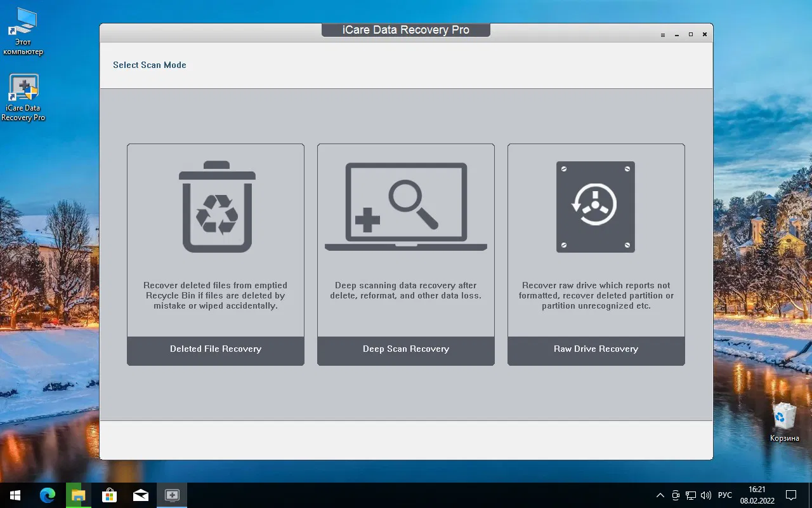This screenshot has width=812, height=508.
Task: Choose the Deleted File Recovery button
Action: coord(216,351)
